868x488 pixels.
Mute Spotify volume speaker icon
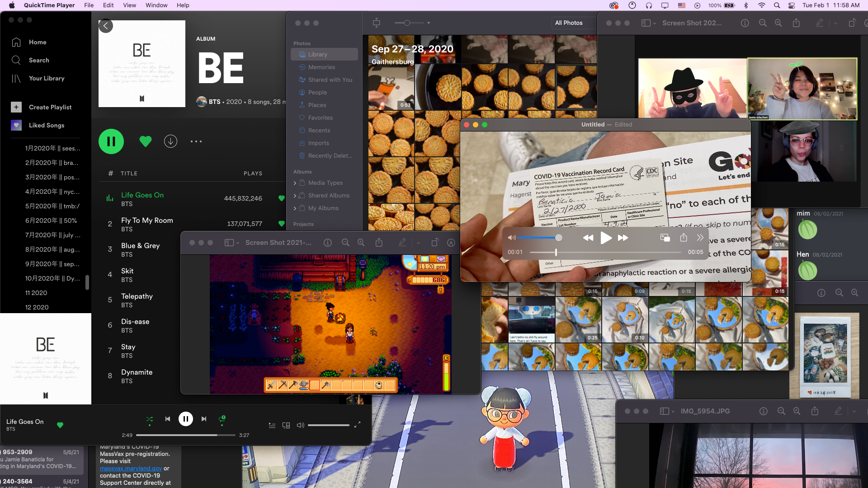click(x=300, y=425)
